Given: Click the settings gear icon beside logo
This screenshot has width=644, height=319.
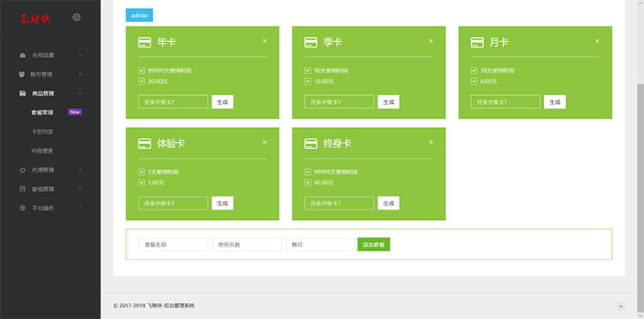Looking at the screenshot, I should pyautogui.click(x=76, y=17).
